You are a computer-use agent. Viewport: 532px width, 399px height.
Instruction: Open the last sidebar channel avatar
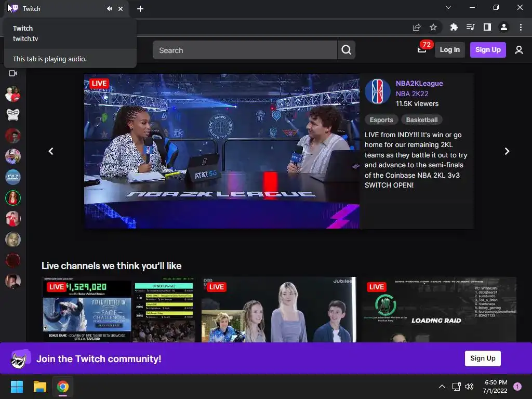click(13, 281)
